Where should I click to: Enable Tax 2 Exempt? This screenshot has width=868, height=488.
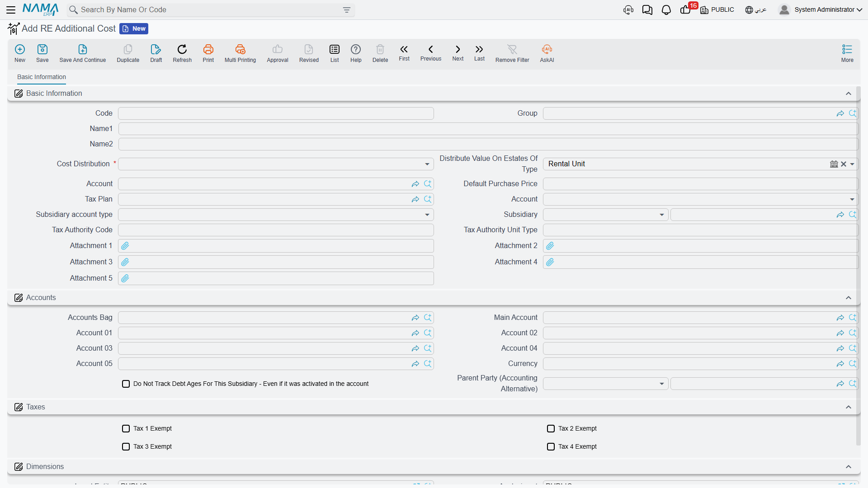point(551,428)
